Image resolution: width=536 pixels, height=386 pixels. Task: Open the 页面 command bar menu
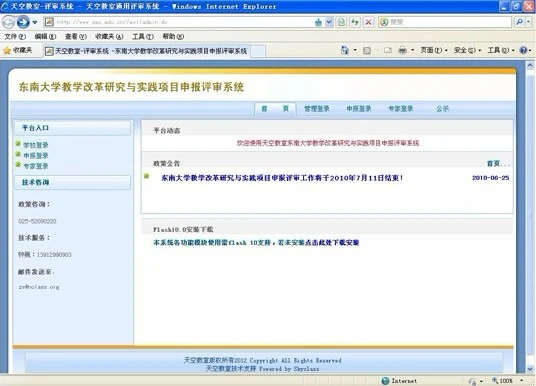click(433, 51)
